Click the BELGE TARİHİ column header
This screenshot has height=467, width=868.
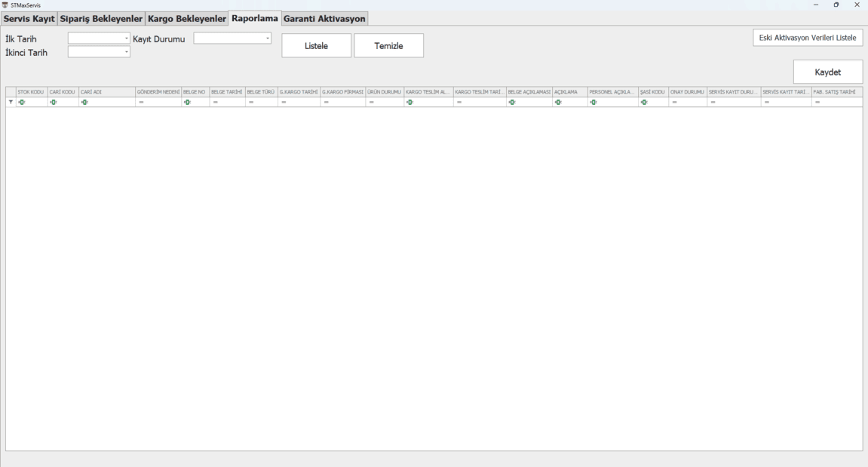pyautogui.click(x=228, y=92)
